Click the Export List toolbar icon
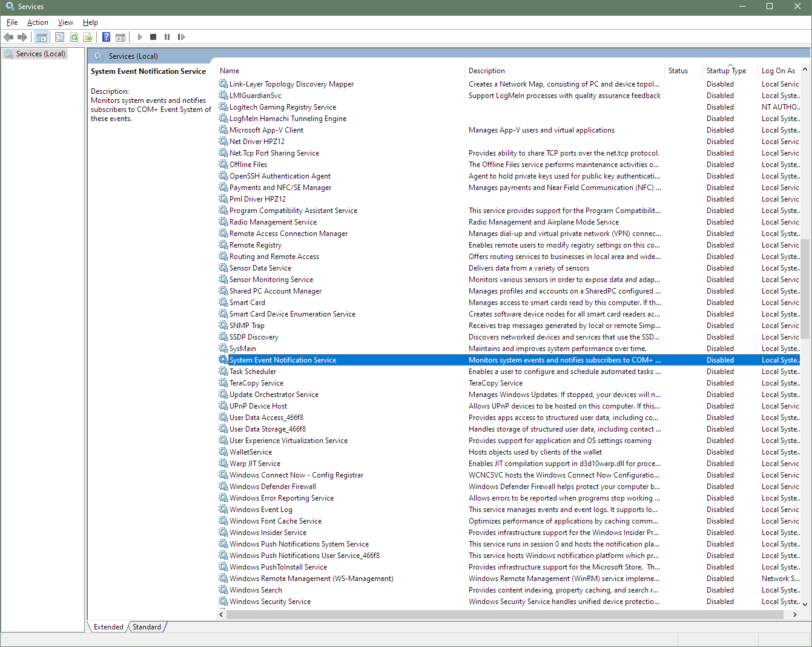Viewport: 812px width, 647px height. [88, 37]
